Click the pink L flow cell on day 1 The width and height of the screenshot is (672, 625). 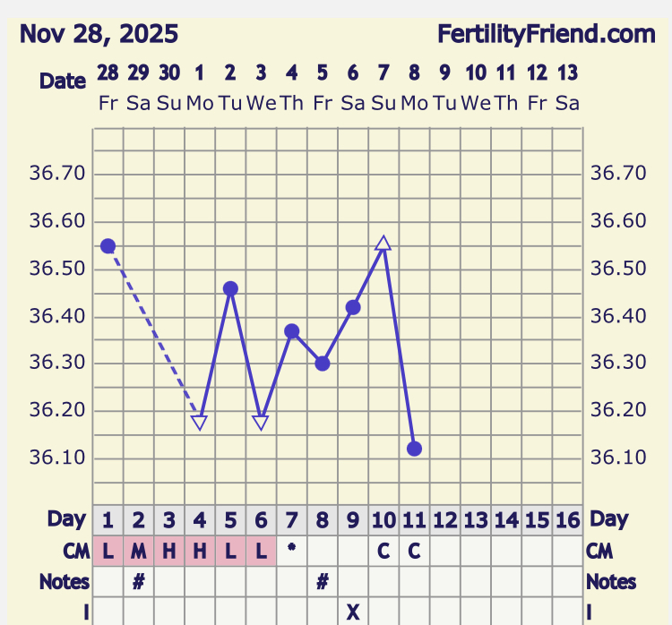(108, 552)
